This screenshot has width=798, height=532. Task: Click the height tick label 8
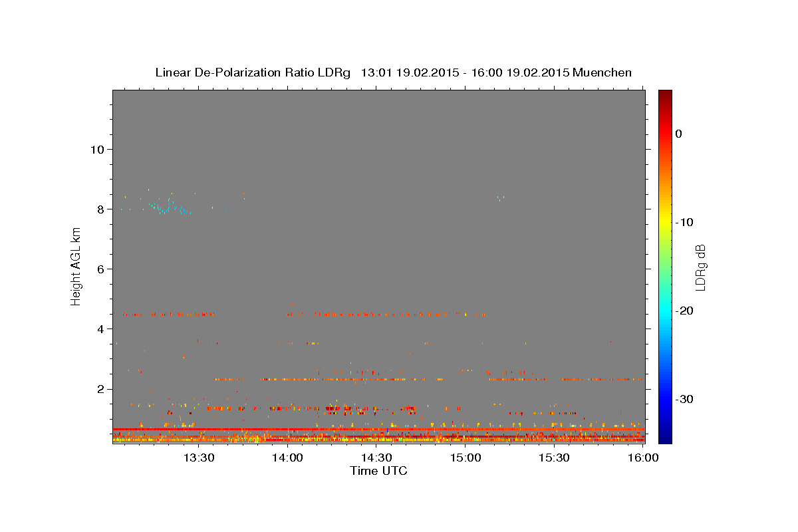(x=100, y=209)
